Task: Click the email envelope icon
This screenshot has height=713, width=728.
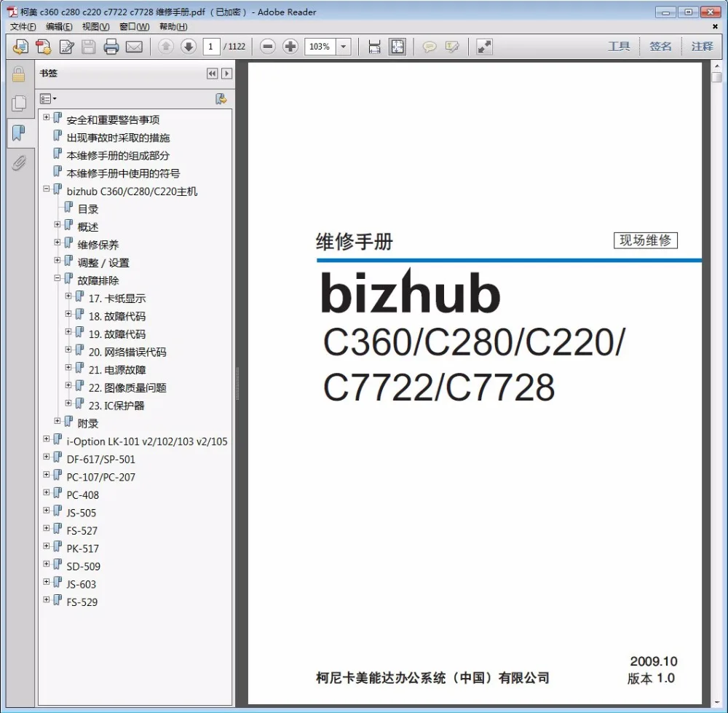Action: tap(134, 47)
